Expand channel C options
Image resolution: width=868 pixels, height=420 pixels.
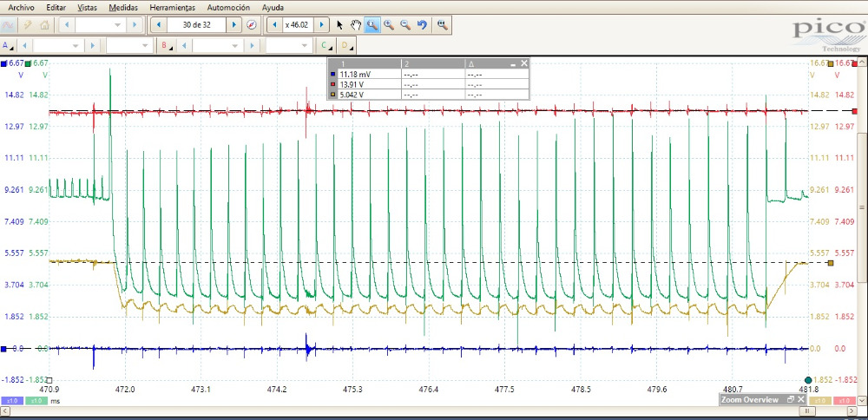tap(325, 45)
